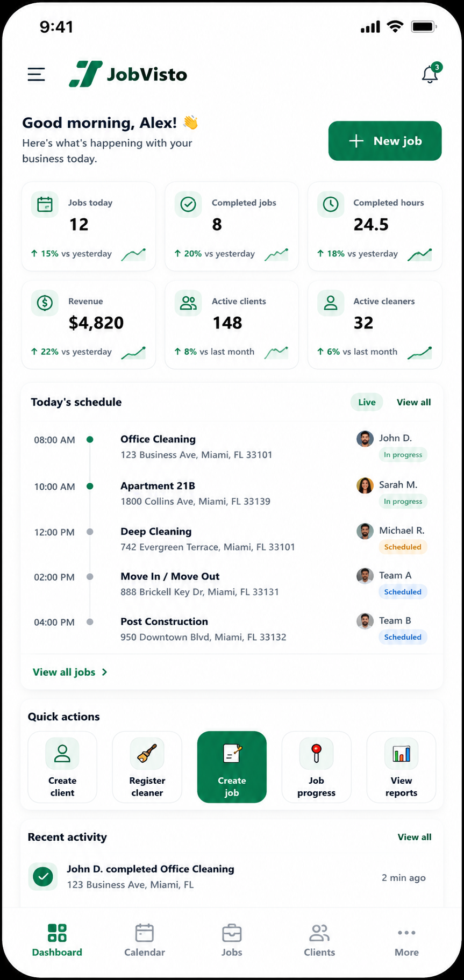Tap the Register cleaner quick action label
464x980 pixels.
(x=147, y=786)
